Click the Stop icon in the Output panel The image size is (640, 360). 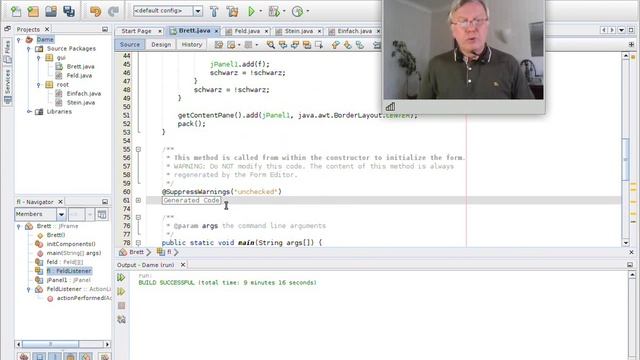[x=121, y=306]
